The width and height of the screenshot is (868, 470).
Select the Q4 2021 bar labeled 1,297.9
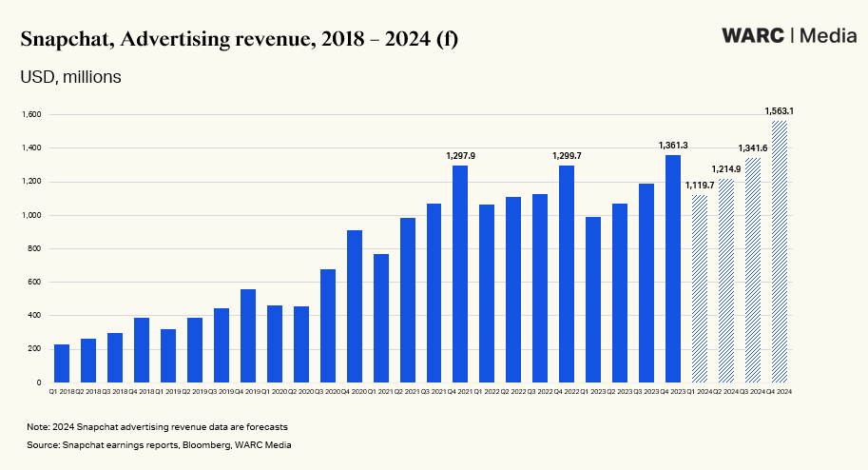tap(460, 274)
